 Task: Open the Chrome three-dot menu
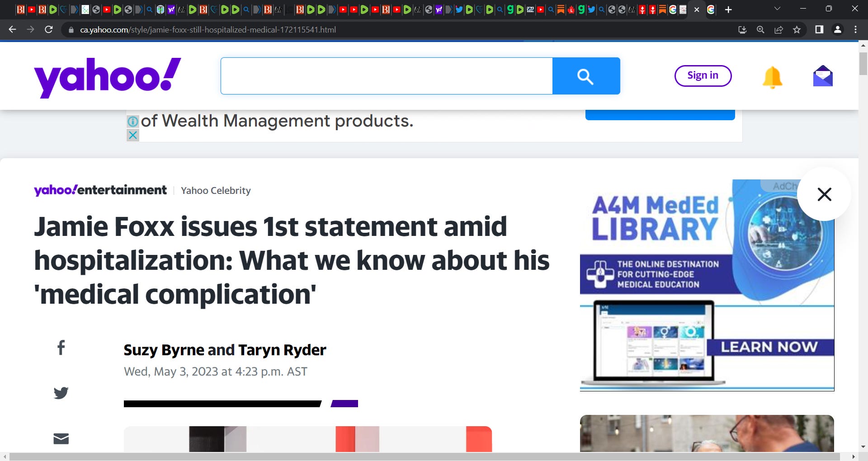[855, 29]
